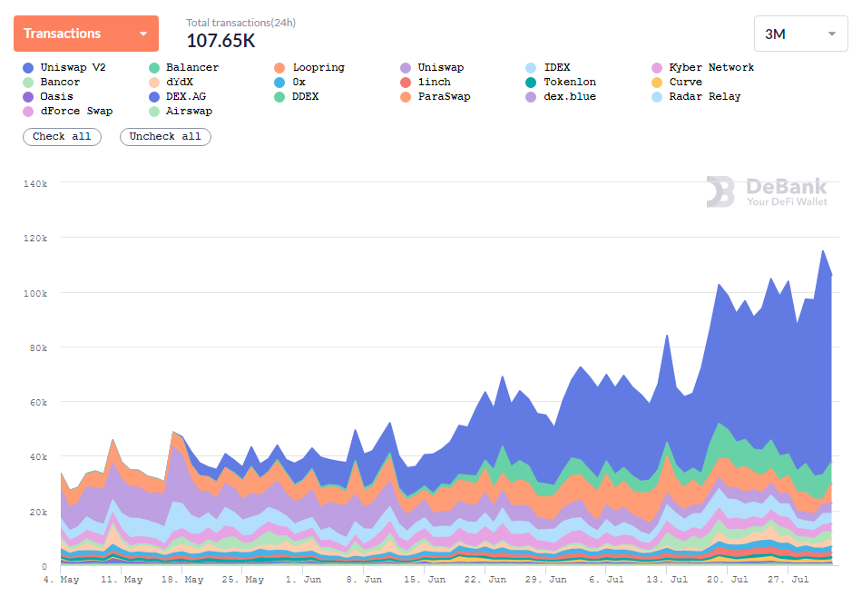Toggle the Kyber Network legend series
Screen dimensions: 862x616
702,68
